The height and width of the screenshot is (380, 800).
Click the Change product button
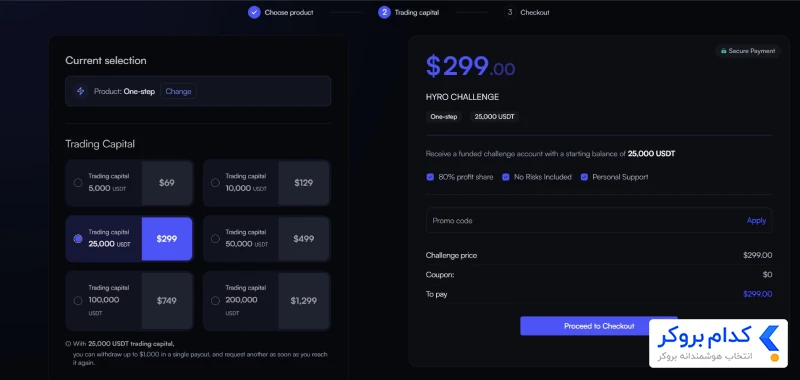pos(178,91)
